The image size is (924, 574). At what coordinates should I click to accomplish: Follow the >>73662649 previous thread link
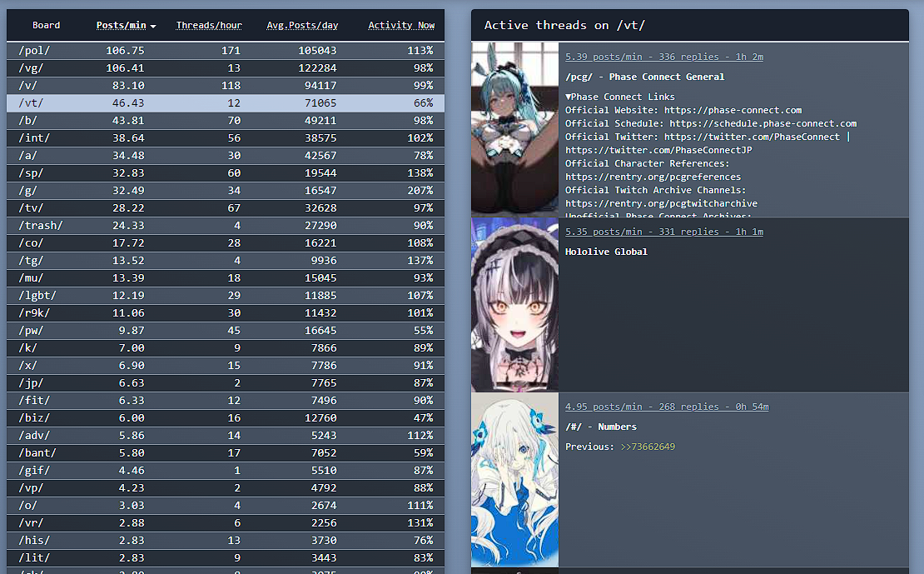[648, 447]
